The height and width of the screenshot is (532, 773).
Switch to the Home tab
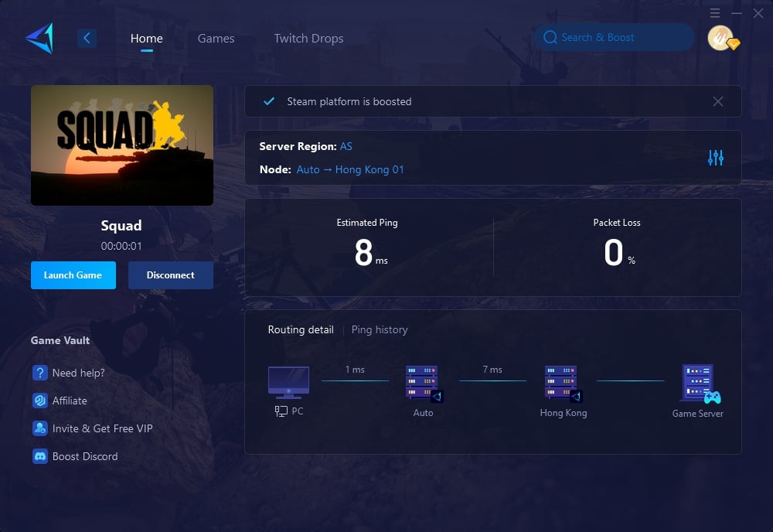pos(146,39)
